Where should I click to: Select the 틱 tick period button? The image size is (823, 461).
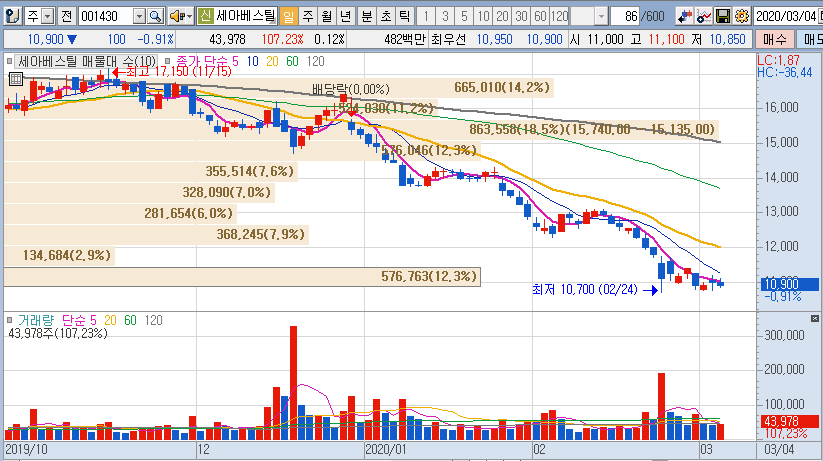click(x=404, y=16)
